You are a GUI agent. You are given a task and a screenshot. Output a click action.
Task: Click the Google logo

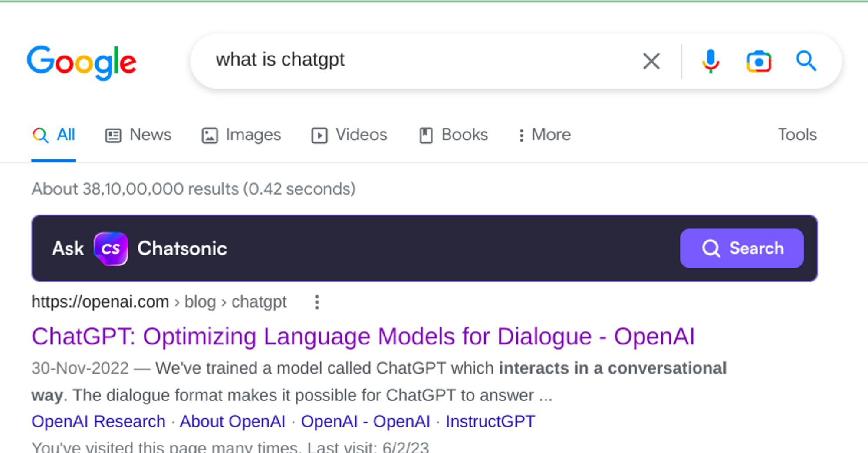pyautogui.click(x=82, y=61)
